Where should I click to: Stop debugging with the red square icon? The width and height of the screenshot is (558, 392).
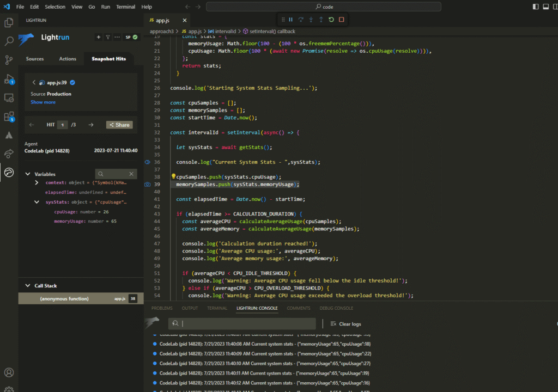340,19
